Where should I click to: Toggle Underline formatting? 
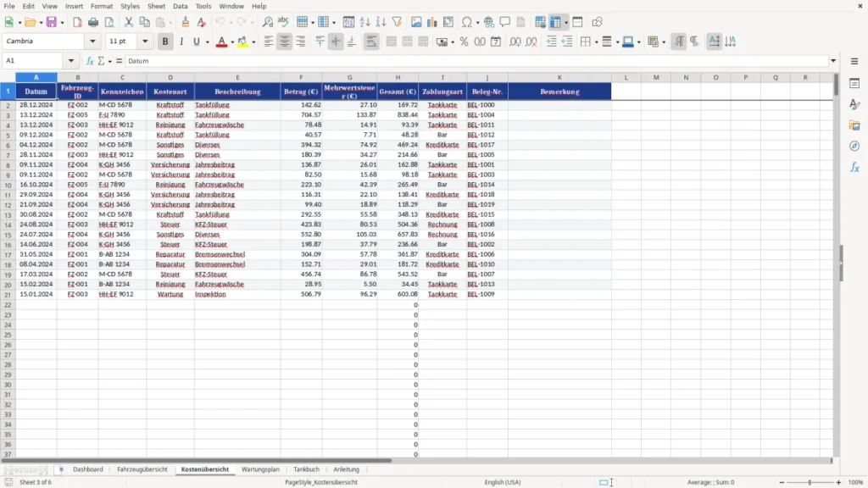[197, 42]
